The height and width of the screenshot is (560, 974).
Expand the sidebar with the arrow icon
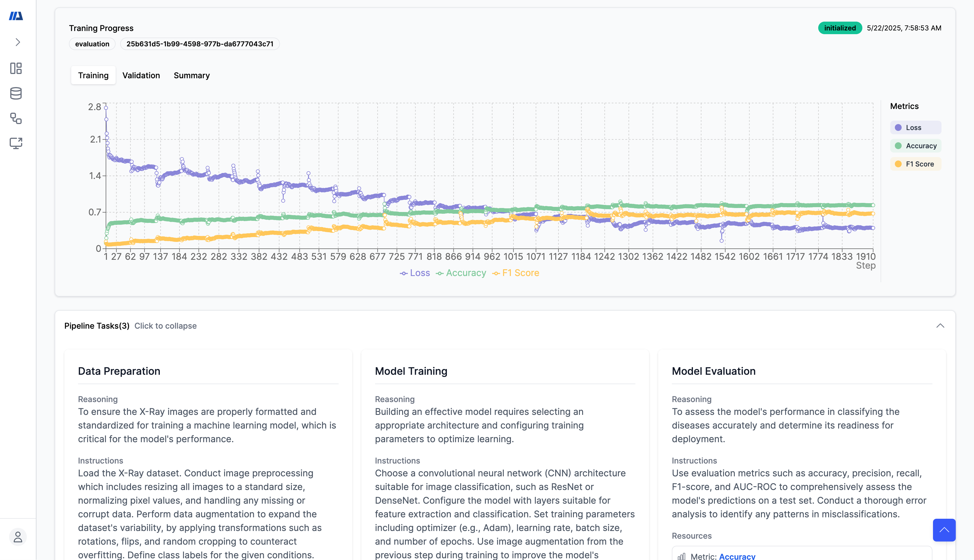18,42
